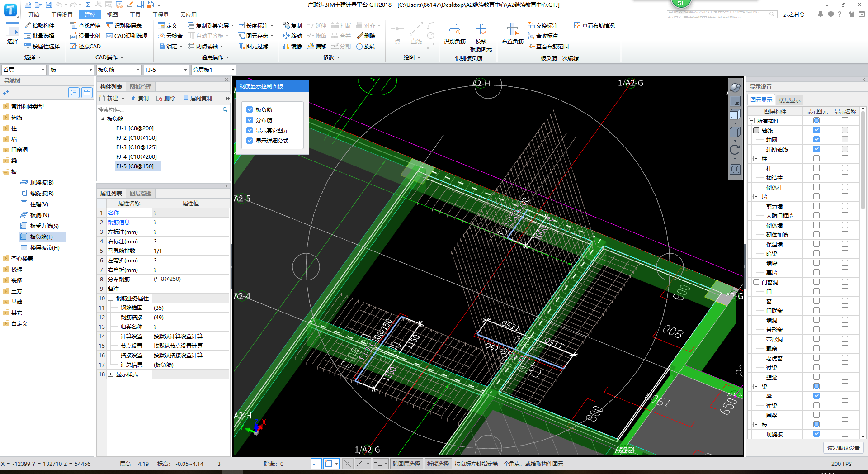Open the 分层板1 layer dropdown
The height and width of the screenshot is (474, 868).
click(x=213, y=70)
